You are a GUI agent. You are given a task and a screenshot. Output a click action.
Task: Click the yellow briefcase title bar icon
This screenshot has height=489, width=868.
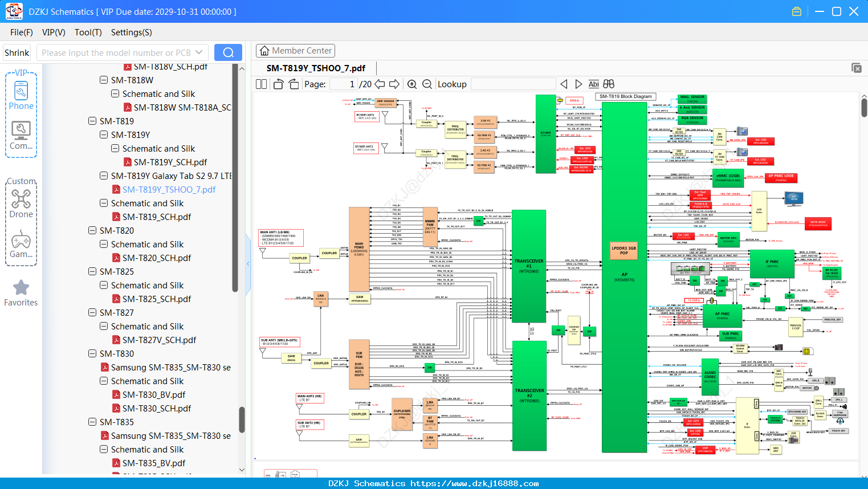[797, 11]
